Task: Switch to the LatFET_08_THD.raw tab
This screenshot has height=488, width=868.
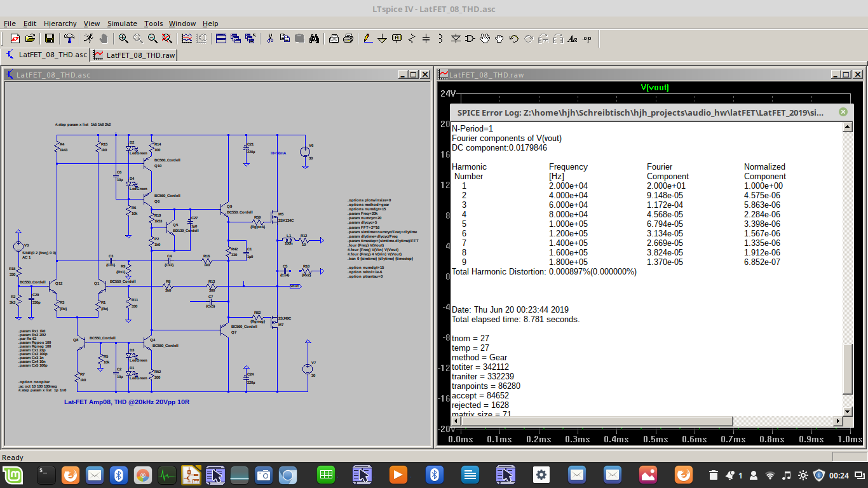Action: [x=134, y=55]
